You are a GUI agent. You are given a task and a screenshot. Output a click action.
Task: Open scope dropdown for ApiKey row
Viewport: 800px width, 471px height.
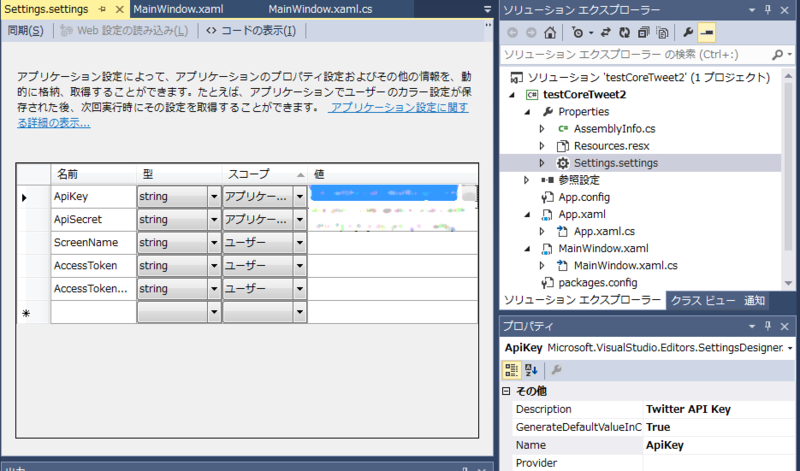point(299,196)
